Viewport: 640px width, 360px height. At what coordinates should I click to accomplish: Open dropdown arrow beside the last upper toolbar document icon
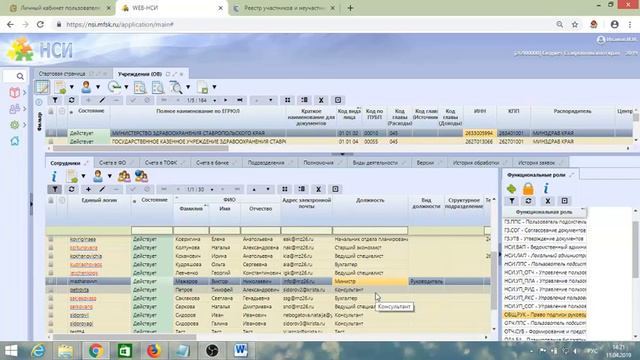(214, 87)
